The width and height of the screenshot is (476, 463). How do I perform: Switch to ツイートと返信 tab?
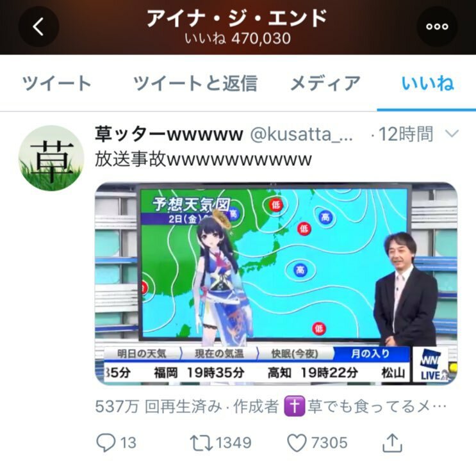pyautogui.click(x=195, y=83)
